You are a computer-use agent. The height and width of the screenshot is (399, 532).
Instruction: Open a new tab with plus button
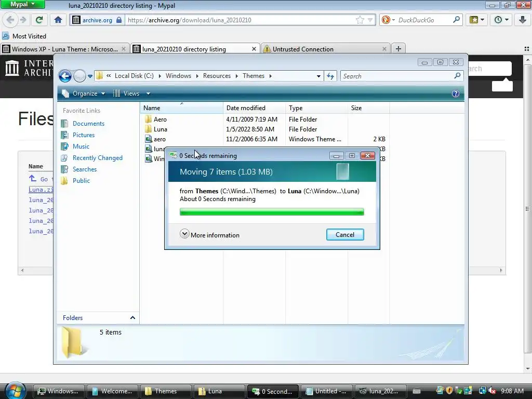coord(398,49)
